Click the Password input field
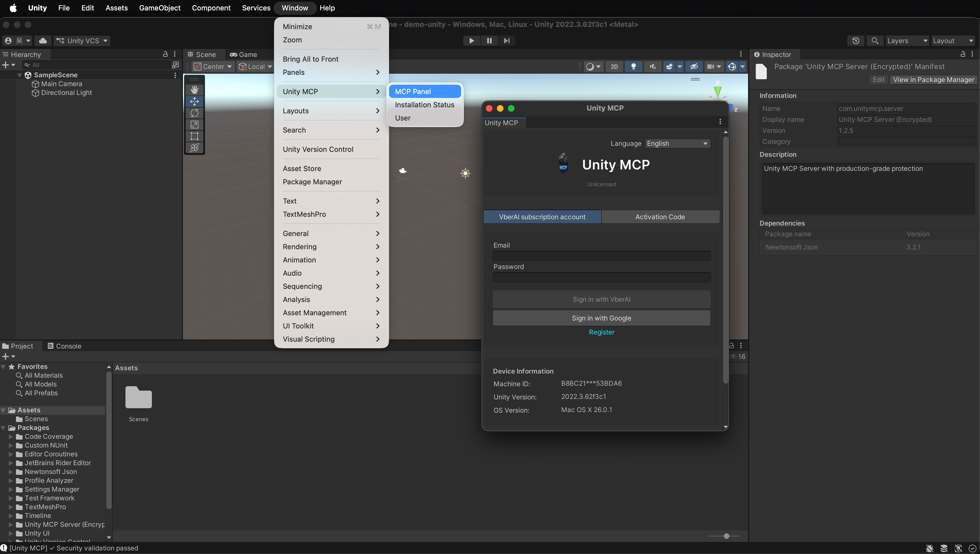Screen dimensions: 980x554 pos(601,277)
